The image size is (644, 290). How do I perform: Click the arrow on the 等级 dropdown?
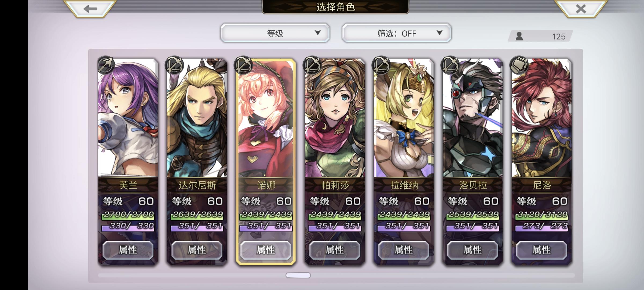coord(318,33)
